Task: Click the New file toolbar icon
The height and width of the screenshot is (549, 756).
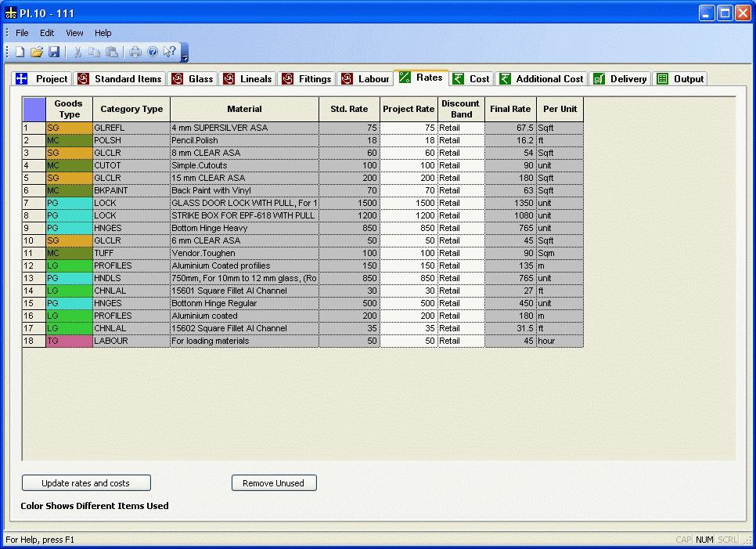Action: pos(20,52)
